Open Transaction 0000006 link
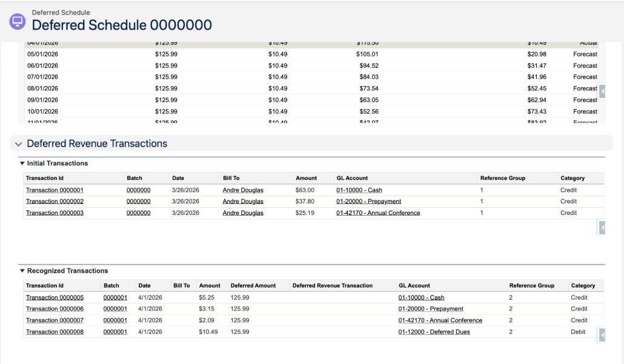The width and height of the screenshot is (624, 364). coord(55,309)
